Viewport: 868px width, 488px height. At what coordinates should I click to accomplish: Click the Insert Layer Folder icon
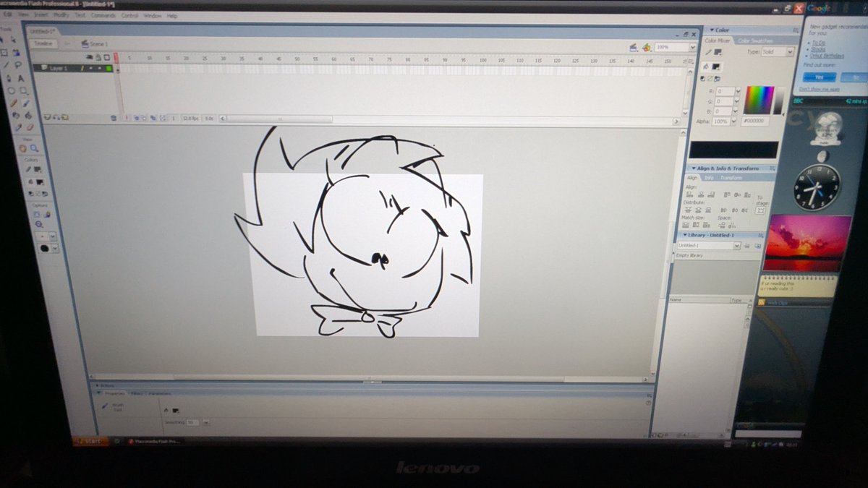[x=65, y=117]
